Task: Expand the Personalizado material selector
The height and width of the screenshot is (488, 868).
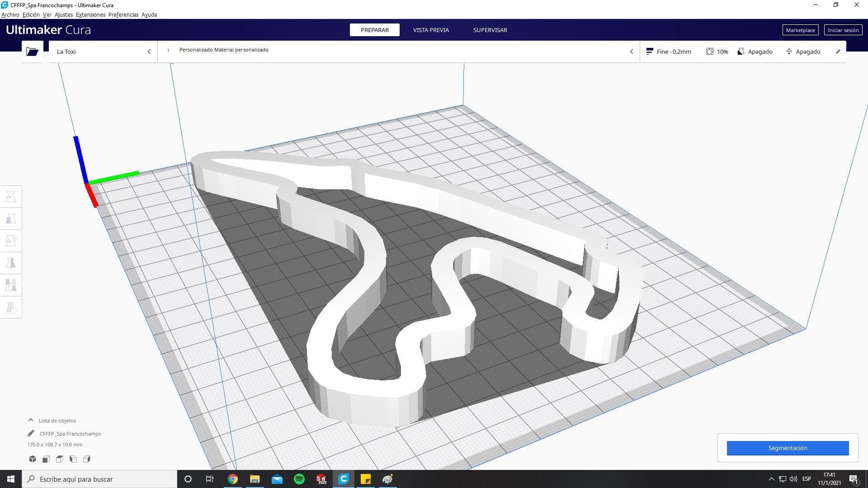Action: coord(398,52)
